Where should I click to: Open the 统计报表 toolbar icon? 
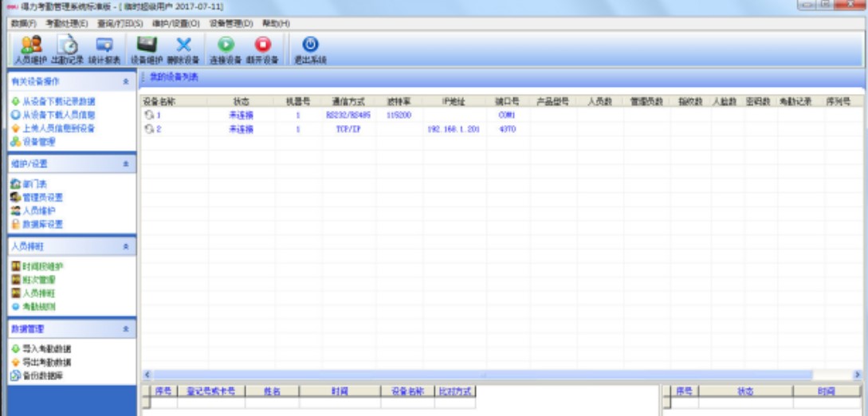point(104,48)
